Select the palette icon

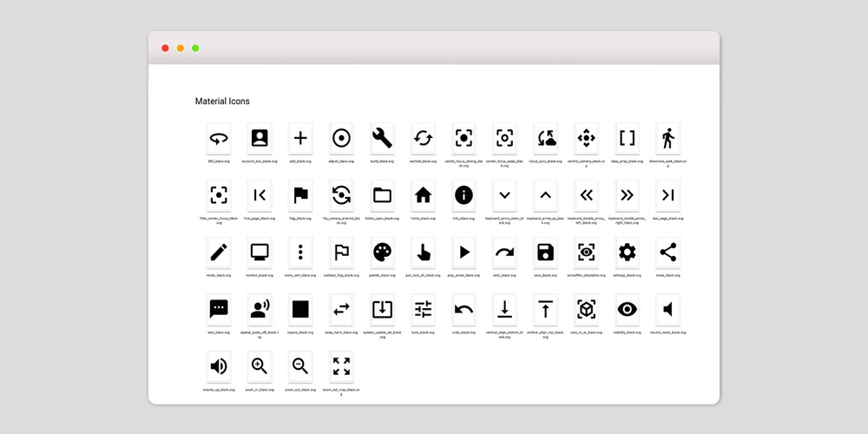coord(383,253)
